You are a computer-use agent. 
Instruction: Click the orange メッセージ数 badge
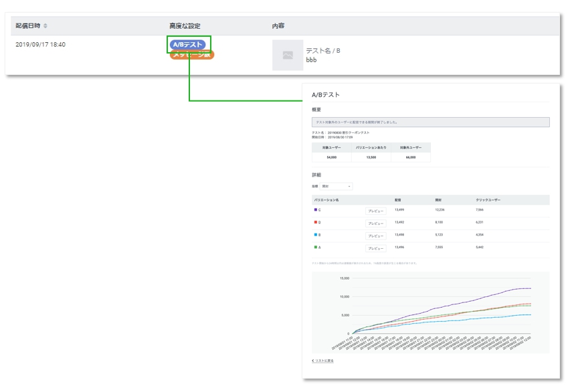click(x=191, y=56)
